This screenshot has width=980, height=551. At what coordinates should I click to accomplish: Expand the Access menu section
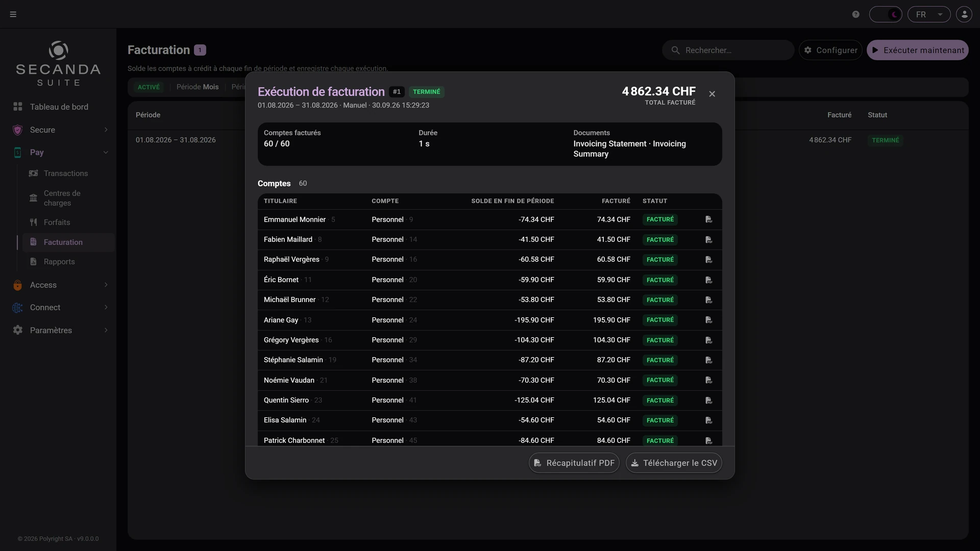coord(60,285)
